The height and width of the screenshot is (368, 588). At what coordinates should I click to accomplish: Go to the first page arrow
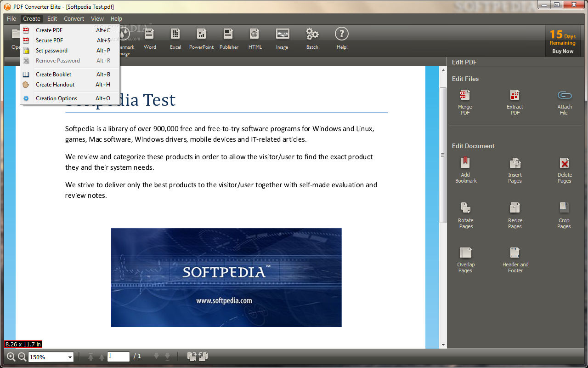coord(90,356)
